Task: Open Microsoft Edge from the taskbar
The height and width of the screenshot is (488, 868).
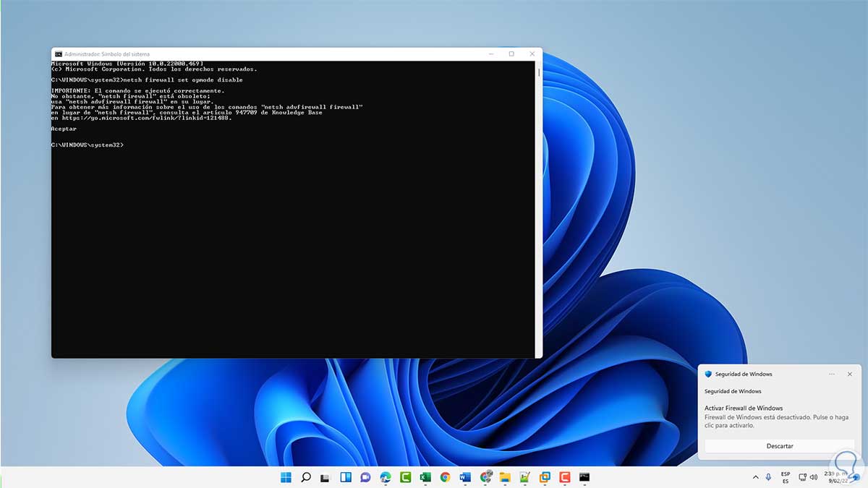Action: (386, 477)
